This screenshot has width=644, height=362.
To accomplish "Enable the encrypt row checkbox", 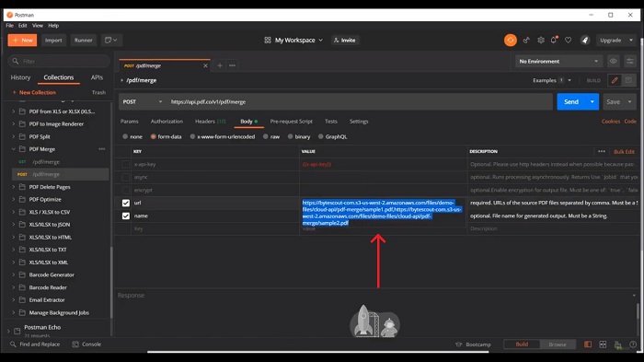I will point(126,190).
